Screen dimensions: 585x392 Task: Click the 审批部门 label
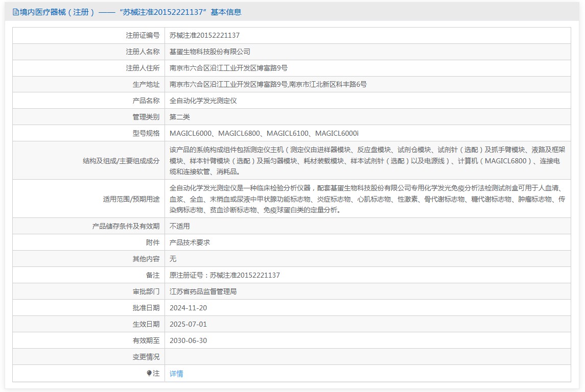point(146,292)
